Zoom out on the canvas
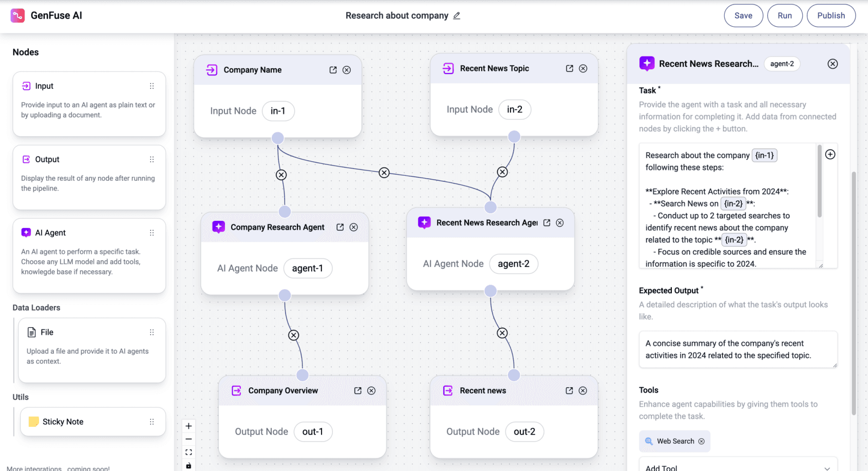The image size is (868, 471). coord(188,439)
